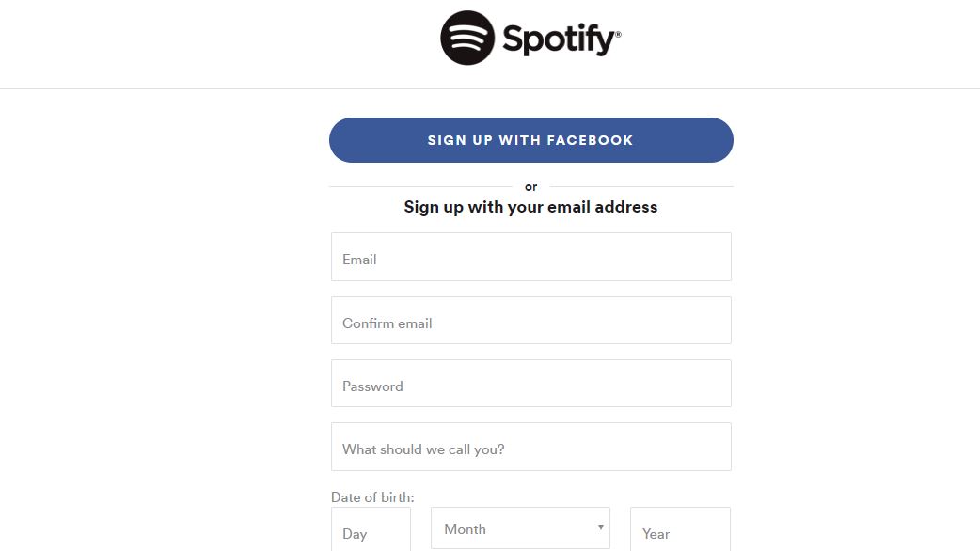Select the Day birth date field
This screenshot has height=551, width=980.
pos(371,529)
